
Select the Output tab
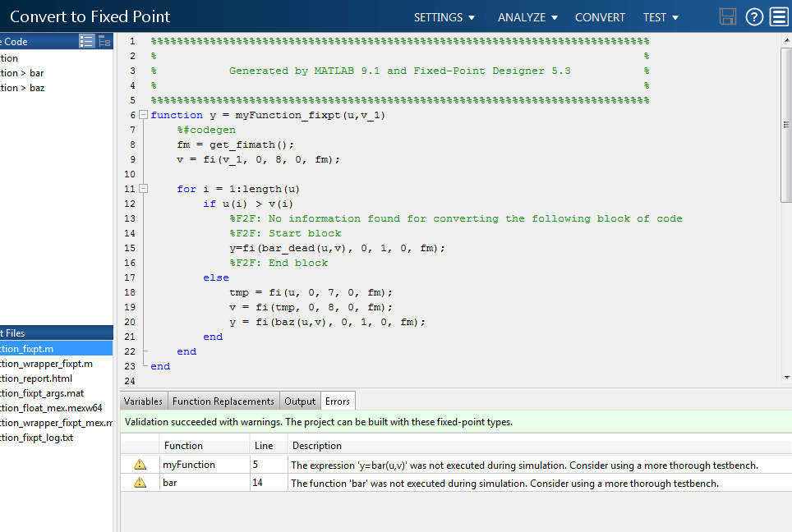tap(300, 401)
